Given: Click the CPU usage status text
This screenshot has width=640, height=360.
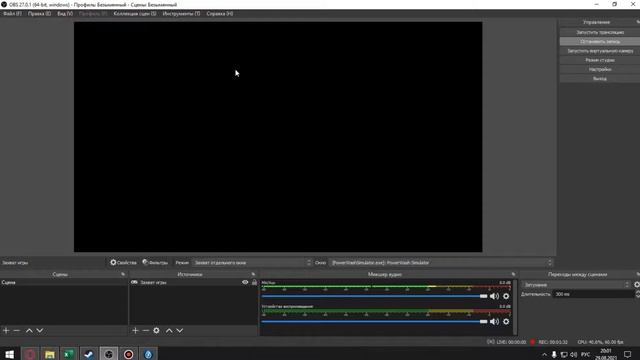Looking at the screenshot, I should pos(600,342).
